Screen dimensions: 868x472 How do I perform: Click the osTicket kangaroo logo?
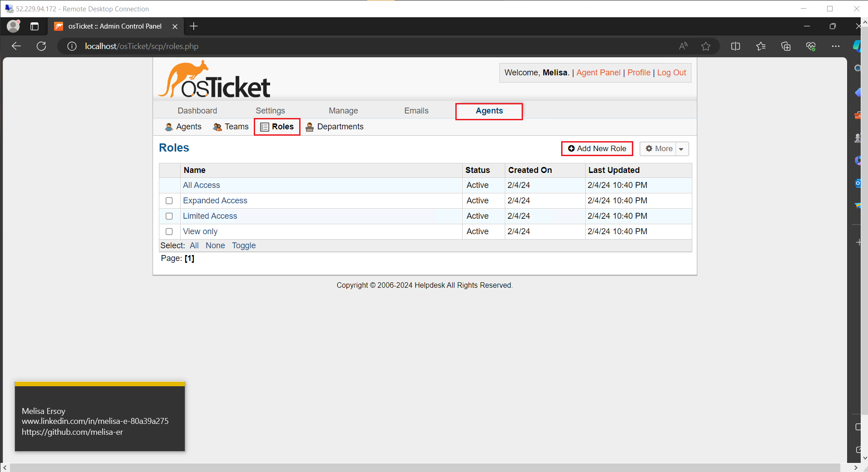[x=214, y=79]
